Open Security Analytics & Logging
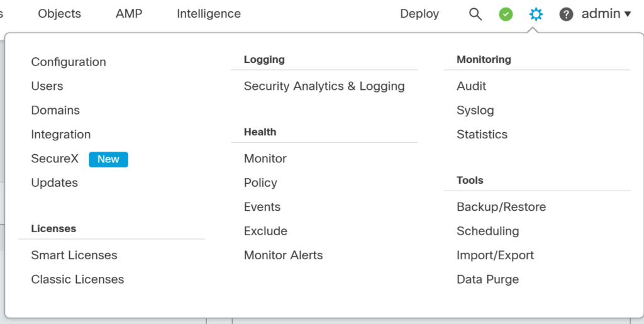This screenshot has width=644, height=324. (x=324, y=86)
